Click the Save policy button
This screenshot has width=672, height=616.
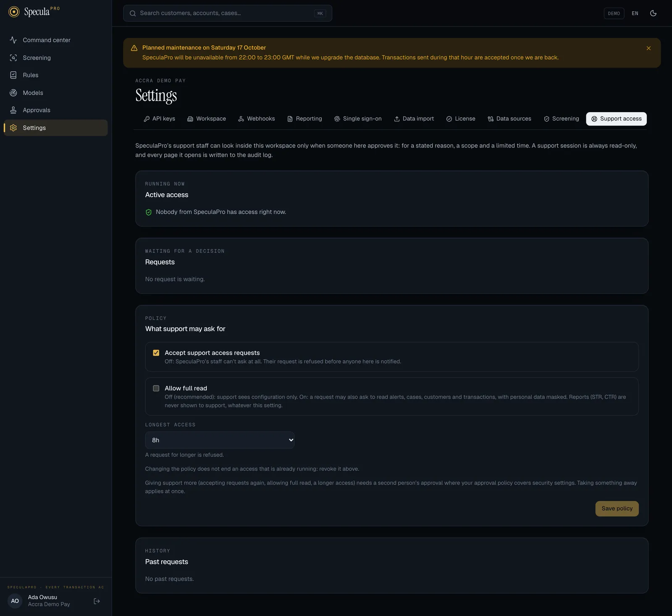(x=617, y=508)
